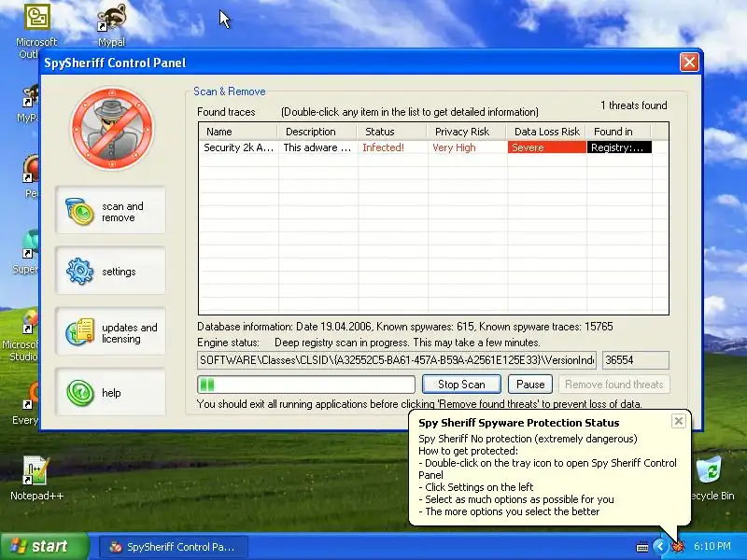
Task: Click the Database information line
Action: click(x=405, y=327)
